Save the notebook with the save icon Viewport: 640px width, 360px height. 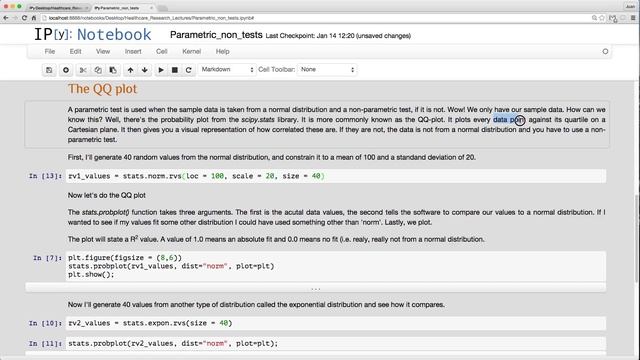tap(49, 70)
